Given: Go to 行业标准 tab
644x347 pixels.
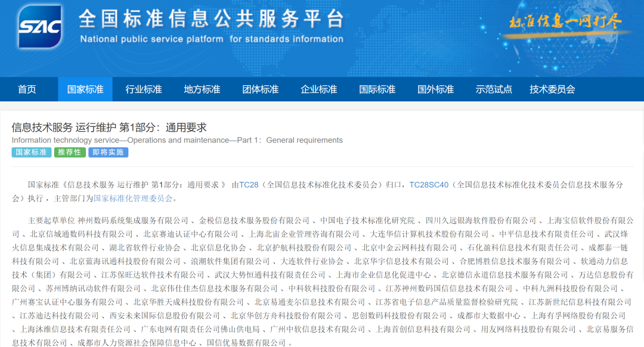Looking at the screenshot, I should point(144,89).
